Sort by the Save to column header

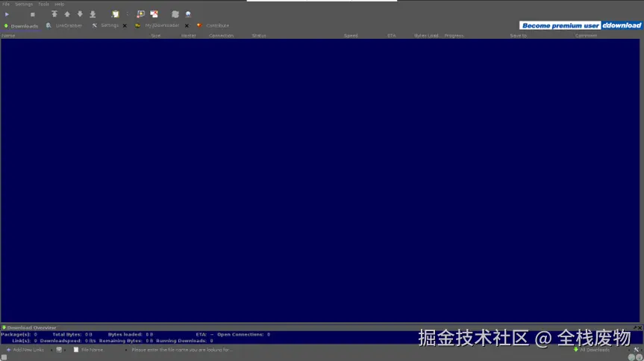(x=519, y=36)
